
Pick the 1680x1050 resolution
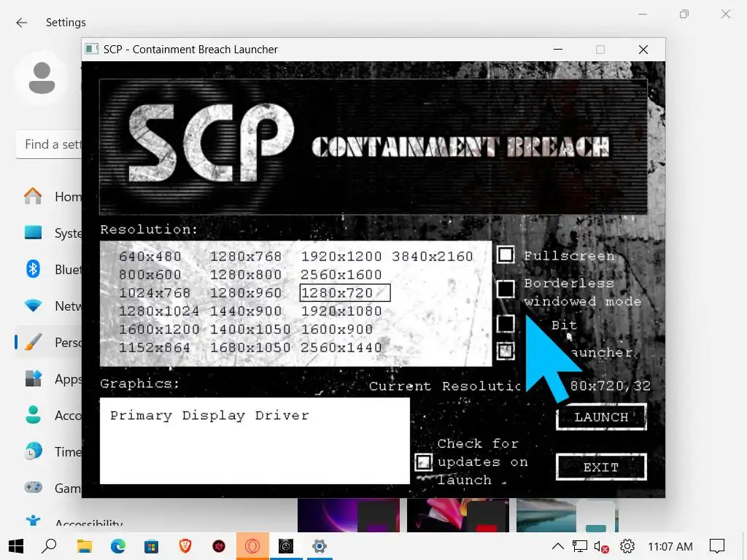tap(250, 348)
